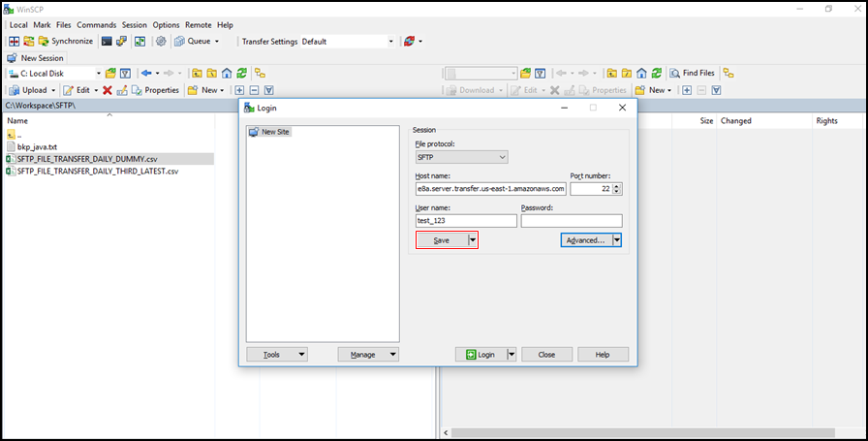Refresh the remote panel with green arrows icon

657,73
